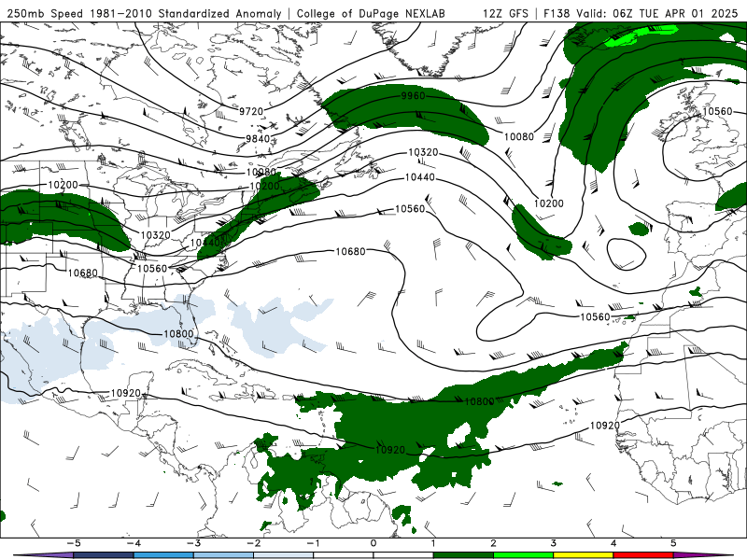Image resolution: width=747 pixels, height=560 pixels.
Task: Click the "10680" contour label over the southern Plains
Action: 83,273
